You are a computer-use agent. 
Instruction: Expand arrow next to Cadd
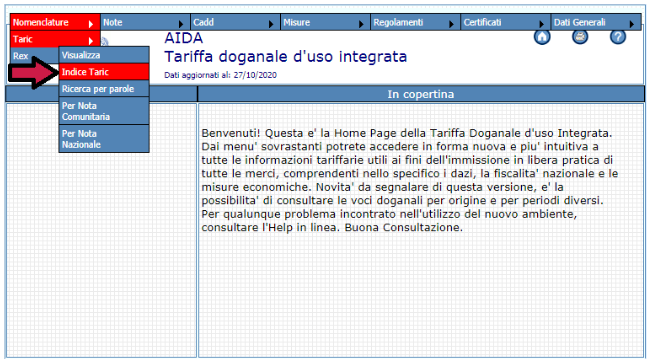click(271, 24)
